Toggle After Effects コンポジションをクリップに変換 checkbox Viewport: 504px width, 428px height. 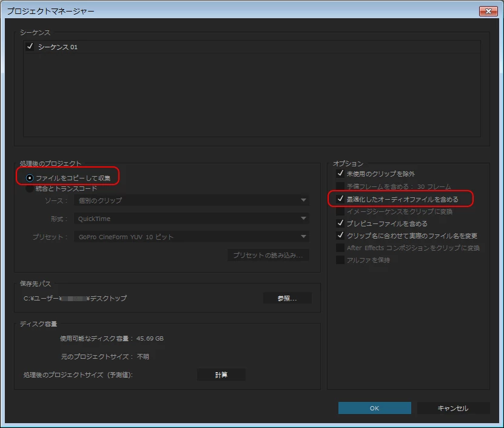point(340,248)
